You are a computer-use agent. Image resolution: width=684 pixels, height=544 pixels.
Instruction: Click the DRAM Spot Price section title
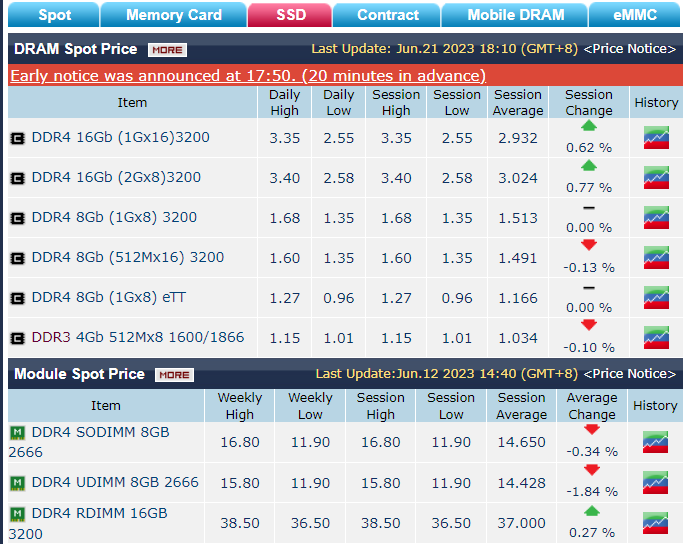pos(75,49)
